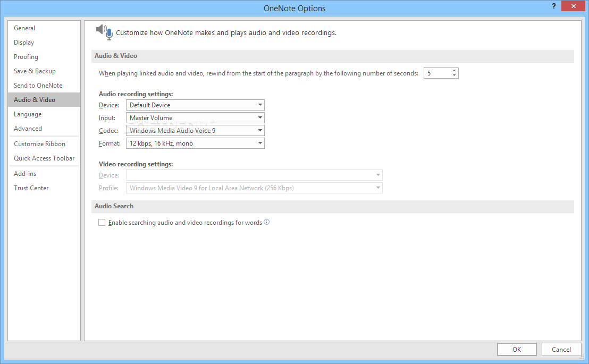
Task: Decrease rewind seconds with down arrow
Action: point(454,75)
